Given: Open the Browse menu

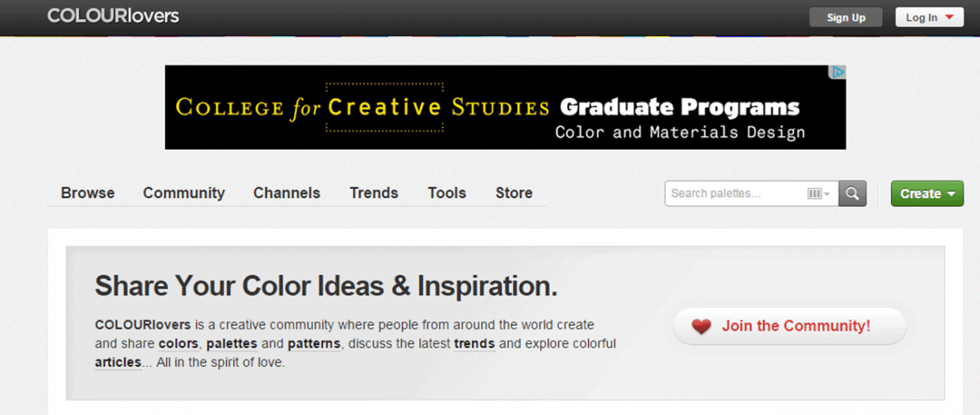Looking at the screenshot, I should tap(88, 193).
